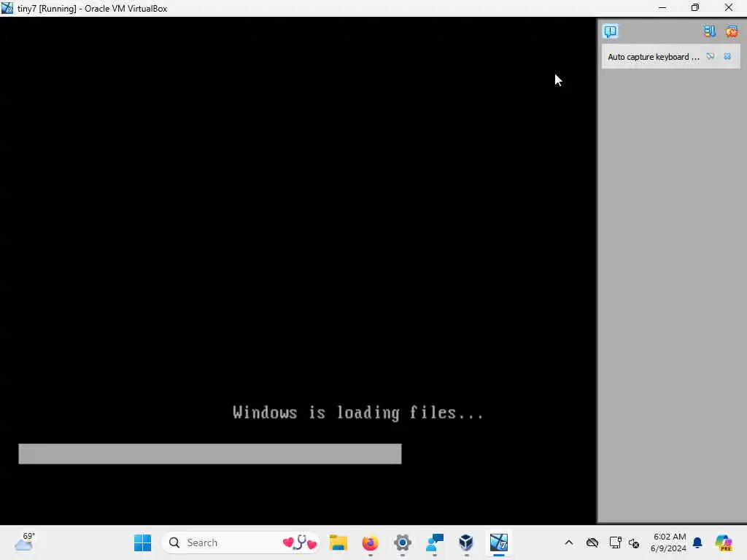Image resolution: width=747 pixels, height=560 pixels.
Task: Restore down the tiny7 VirtualBox window
Action: [695, 7]
